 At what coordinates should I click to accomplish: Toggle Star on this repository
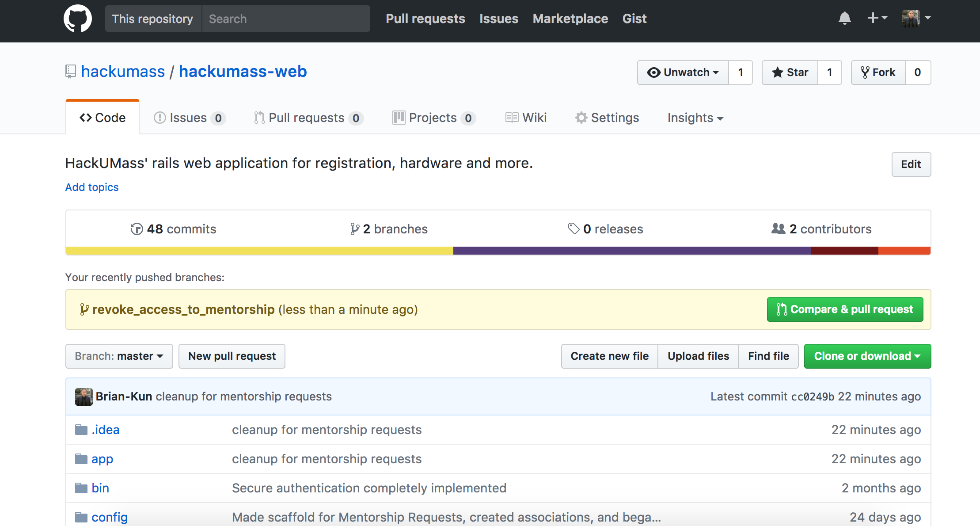(x=790, y=72)
